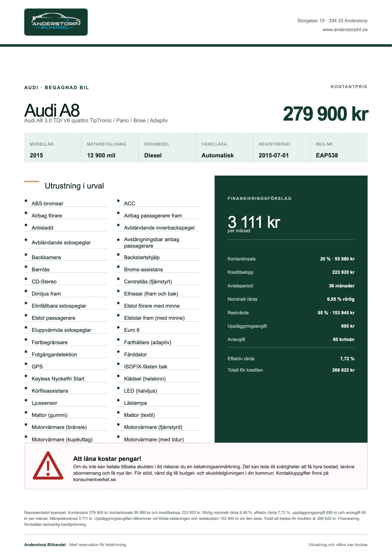Image resolution: width=392 pixels, height=555 pixels.
Task: Click the Kreditbelopp value 223 920 kr
Action: (x=343, y=272)
